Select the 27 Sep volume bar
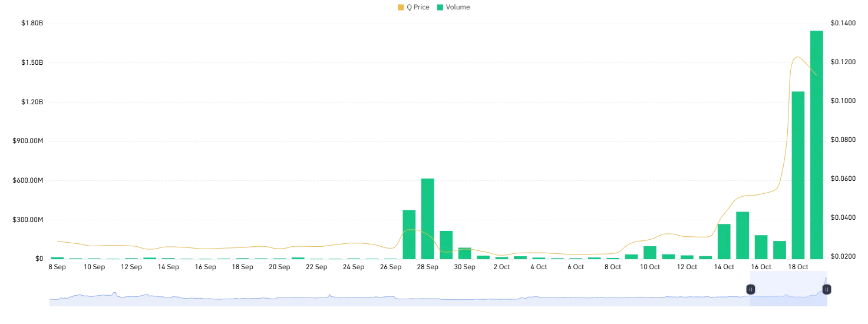Image resolution: width=868 pixels, height=324 pixels. [409, 234]
